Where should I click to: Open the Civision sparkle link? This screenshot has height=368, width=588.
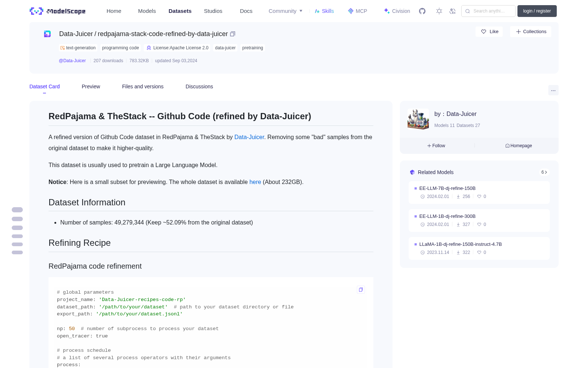[x=397, y=11]
